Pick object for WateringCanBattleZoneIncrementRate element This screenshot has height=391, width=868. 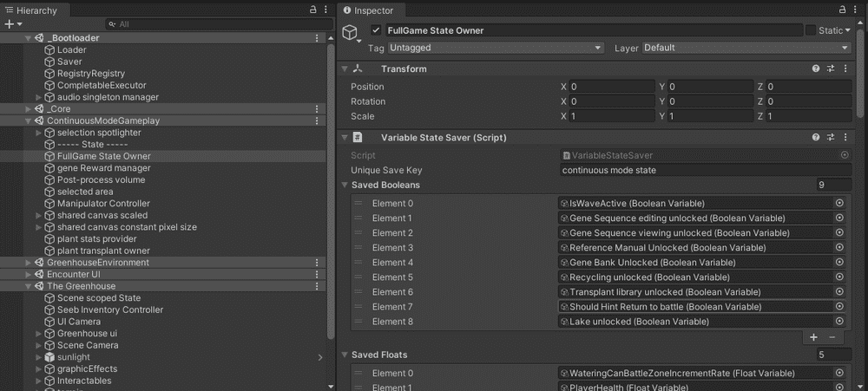839,374
